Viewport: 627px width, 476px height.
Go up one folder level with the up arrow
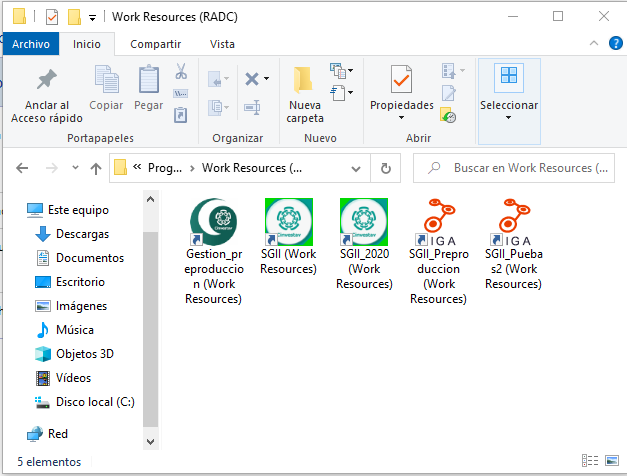tap(96, 168)
